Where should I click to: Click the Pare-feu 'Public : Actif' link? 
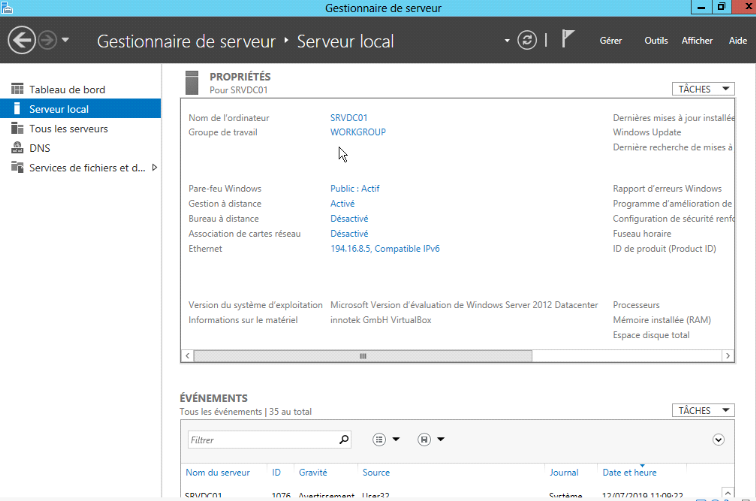point(354,188)
